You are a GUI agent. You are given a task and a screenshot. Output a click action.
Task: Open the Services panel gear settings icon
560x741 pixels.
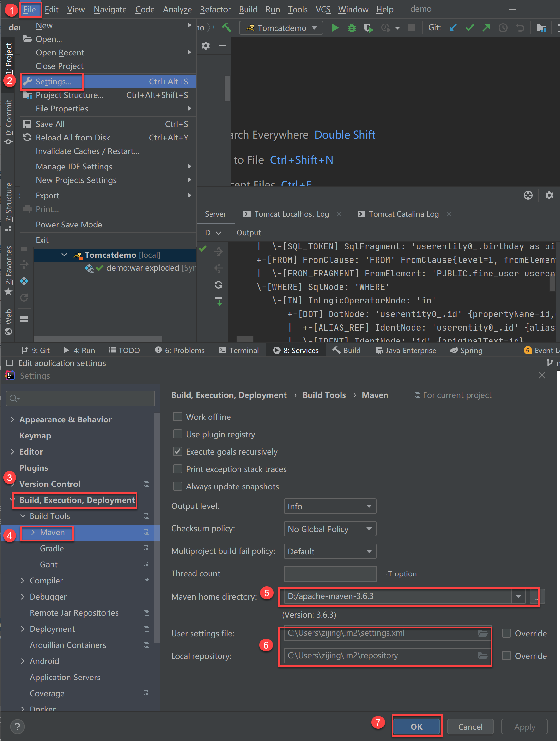coord(549,195)
